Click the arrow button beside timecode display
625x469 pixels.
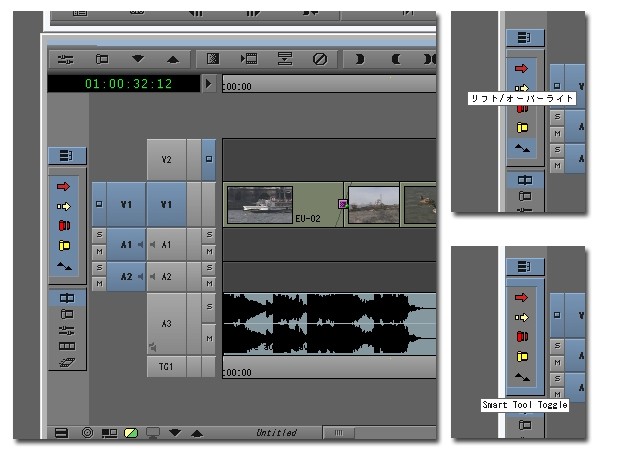pyautogui.click(x=208, y=84)
